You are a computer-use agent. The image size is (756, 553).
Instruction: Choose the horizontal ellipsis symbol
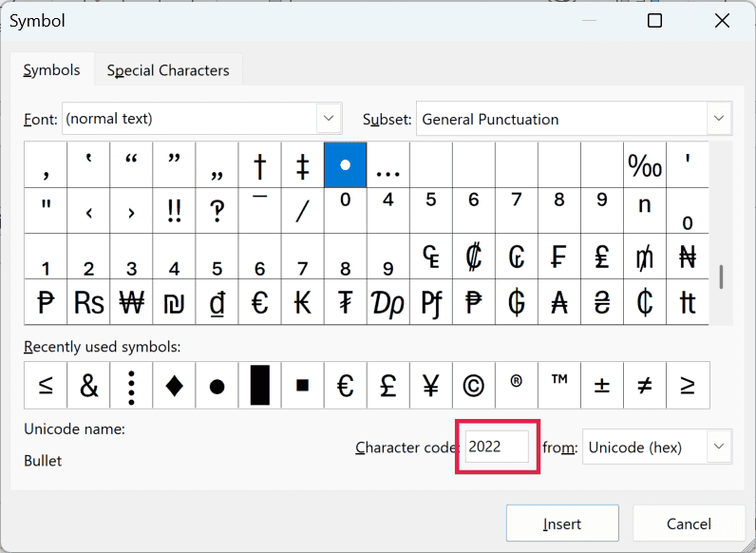coord(388,165)
